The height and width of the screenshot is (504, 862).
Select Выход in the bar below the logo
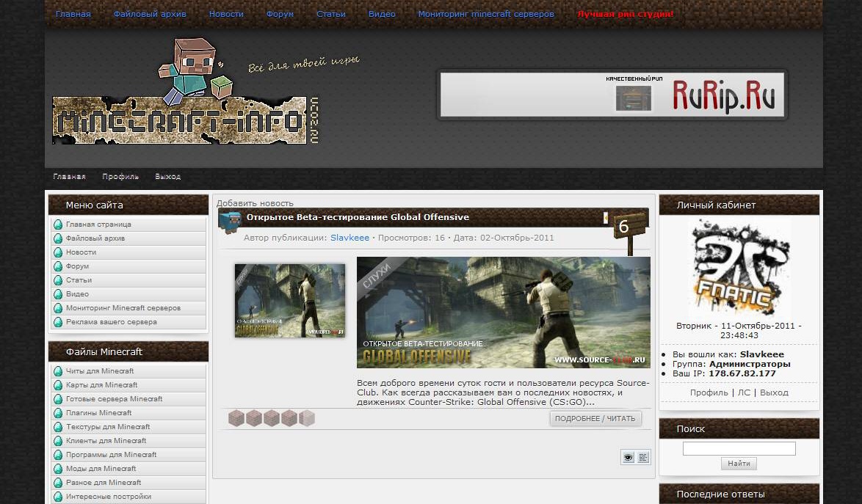click(167, 177)
